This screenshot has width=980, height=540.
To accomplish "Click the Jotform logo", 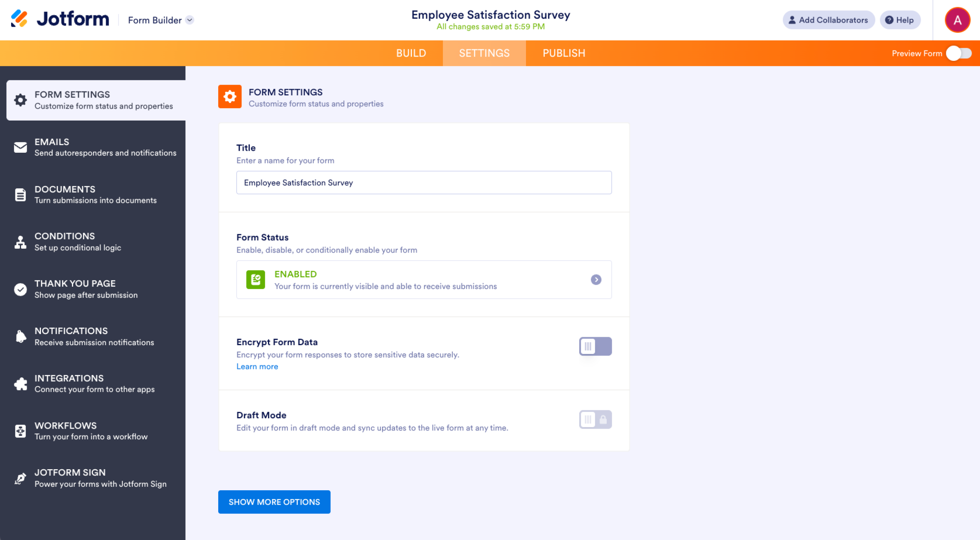I will tap(59, 20).
